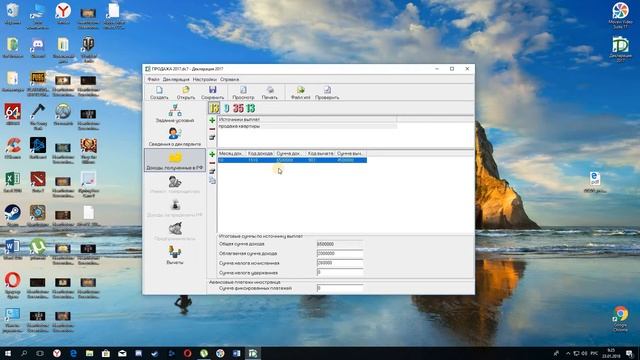
Task: Open the uTorrent desktop shortcut
Action: click(38, 249)
